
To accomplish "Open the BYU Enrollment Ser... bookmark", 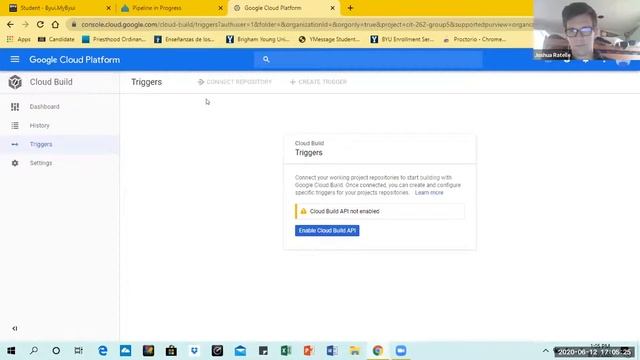I will [402, 39].
